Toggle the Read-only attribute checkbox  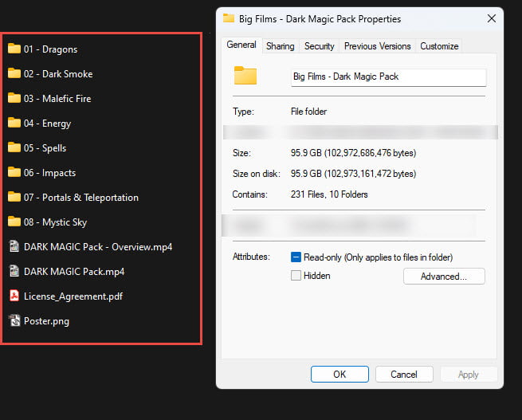[296, 257]
